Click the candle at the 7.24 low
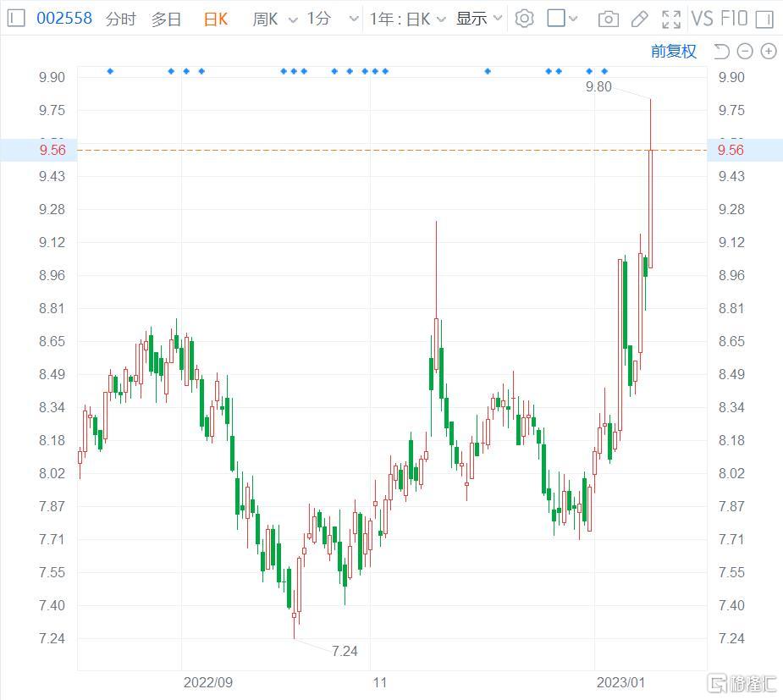 coord(294,615)
